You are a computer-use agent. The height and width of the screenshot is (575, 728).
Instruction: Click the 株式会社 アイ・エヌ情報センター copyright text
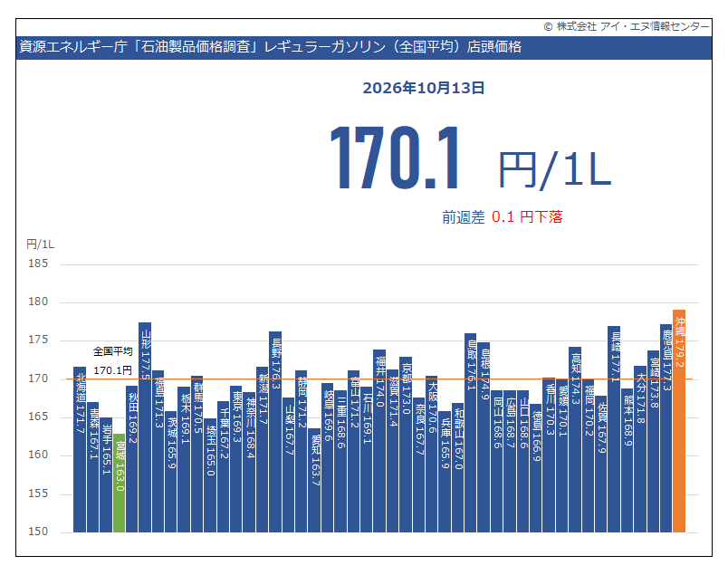pos(627,26)
